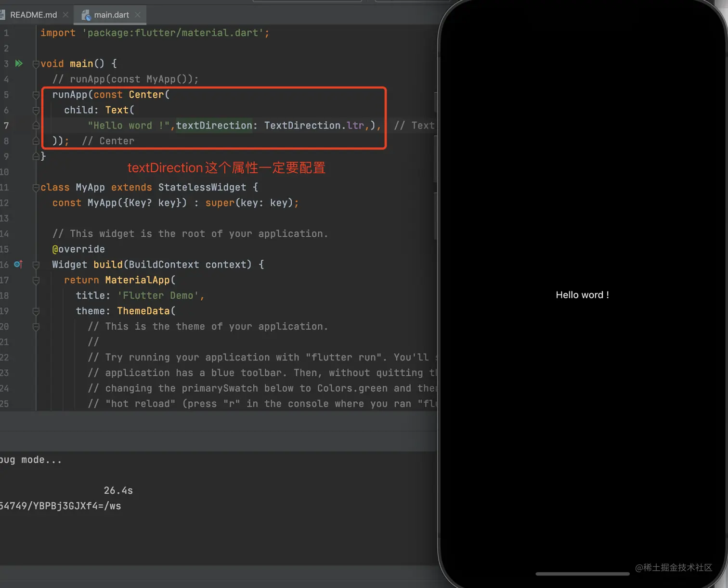Click the websocket URL ending in /ws
The width and height of the screenshot is (728, 588).
point(60,506)
